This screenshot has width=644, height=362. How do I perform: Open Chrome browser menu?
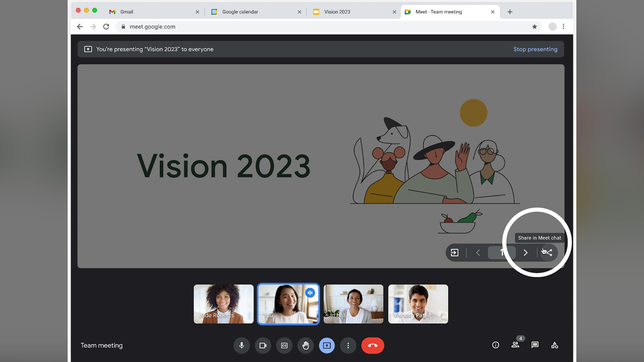563,27
